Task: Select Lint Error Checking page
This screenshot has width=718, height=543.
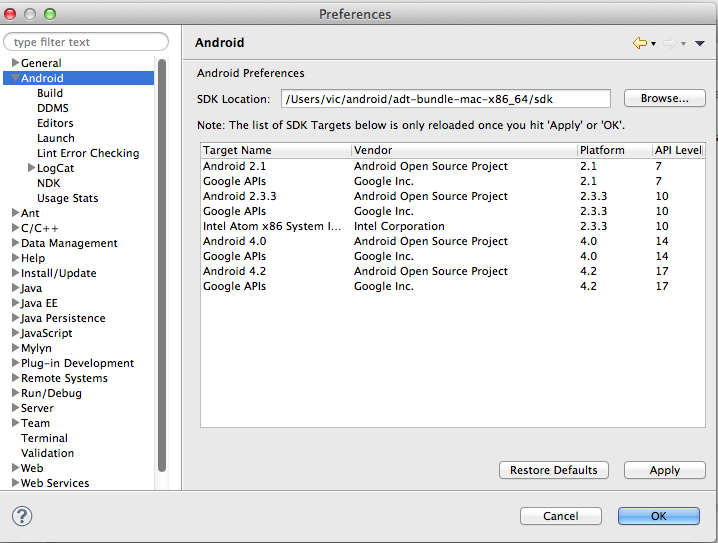Action: tap(88, 153)
